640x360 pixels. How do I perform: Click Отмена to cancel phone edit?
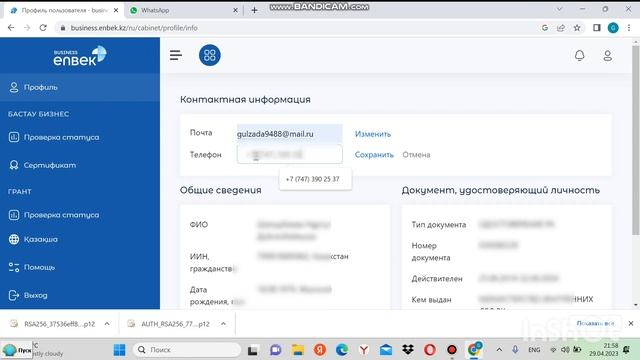[416, 155]
